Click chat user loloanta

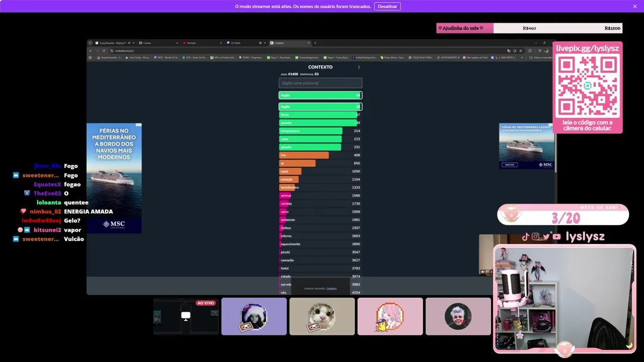tap(49, 203)
